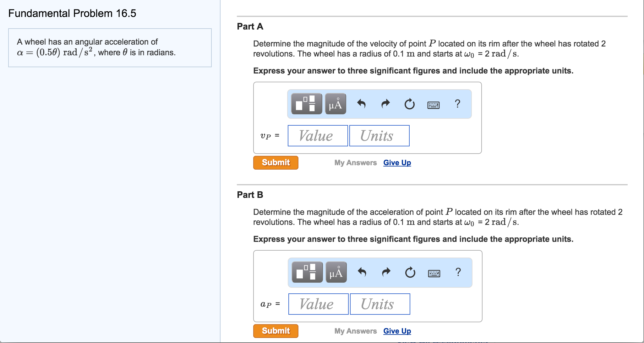Open My Answers for Part A
Viewport: 644px width, 343px height.
coord(356,162)
